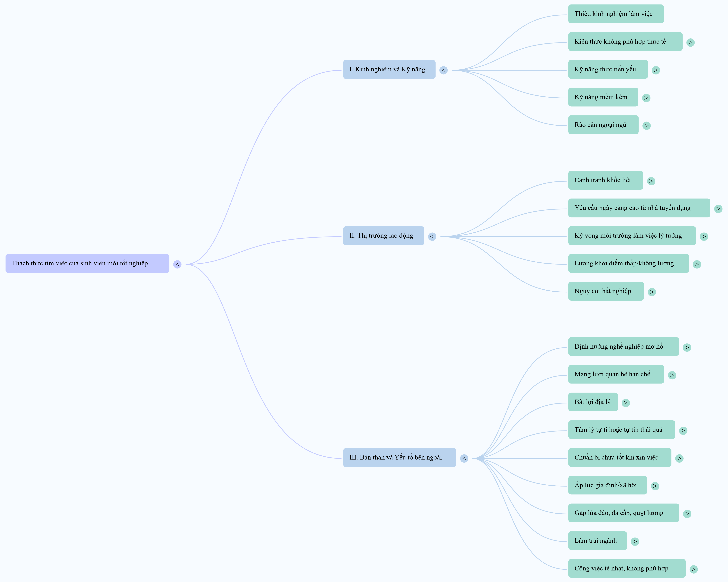Select 'Kỳ vọng môi trường làm việc lý tưởng' box
728x582 pixels.
pos(632,236)
